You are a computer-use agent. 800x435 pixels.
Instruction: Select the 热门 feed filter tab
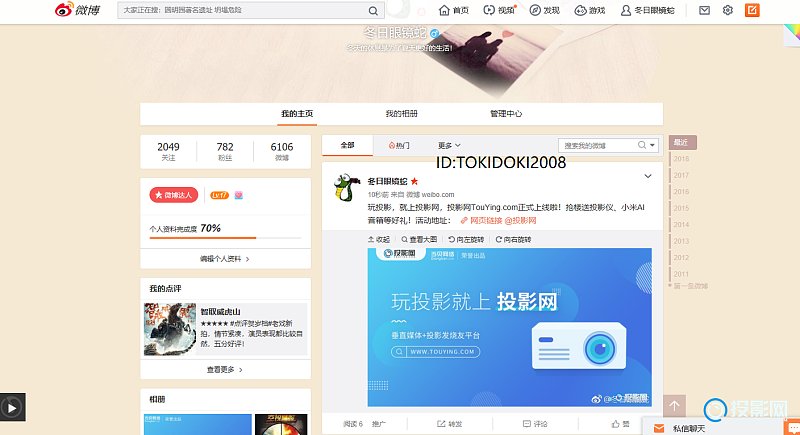(399, 145)
